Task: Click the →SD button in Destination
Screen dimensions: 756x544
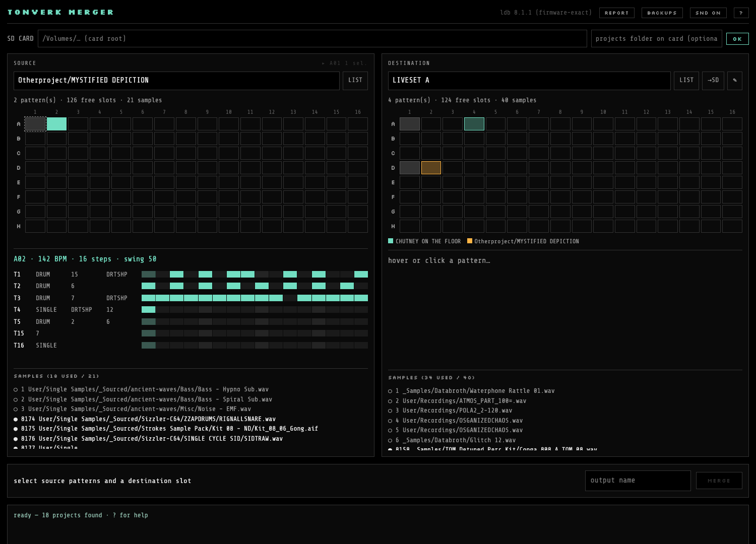Action: [713, 81]
